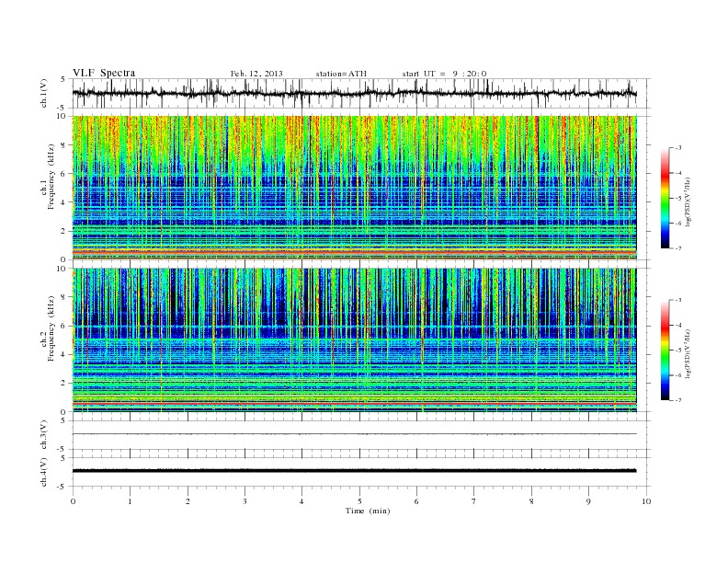
Task: Click the time axis tick label "10"
Action: point(646,501)
